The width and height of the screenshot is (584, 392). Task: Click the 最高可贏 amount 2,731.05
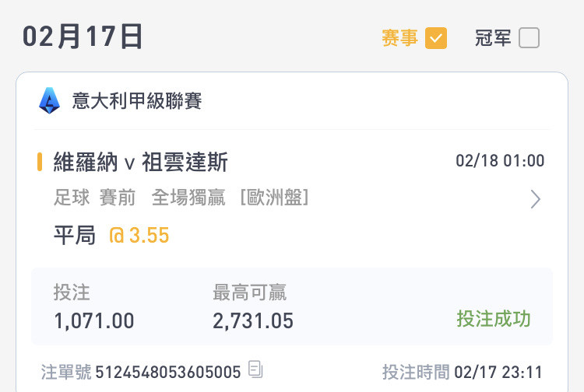[x=253, y=320]
